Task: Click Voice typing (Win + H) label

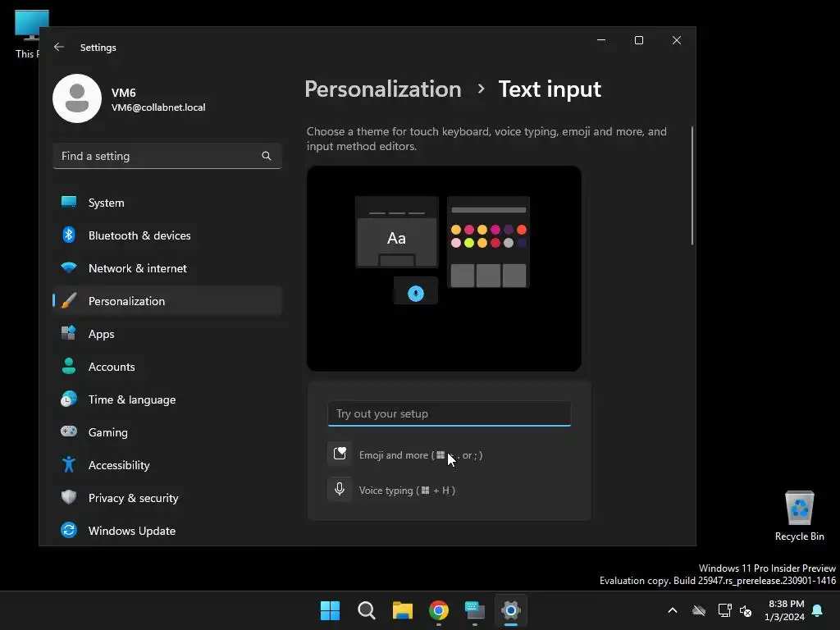Action: (x=407, y=491)
